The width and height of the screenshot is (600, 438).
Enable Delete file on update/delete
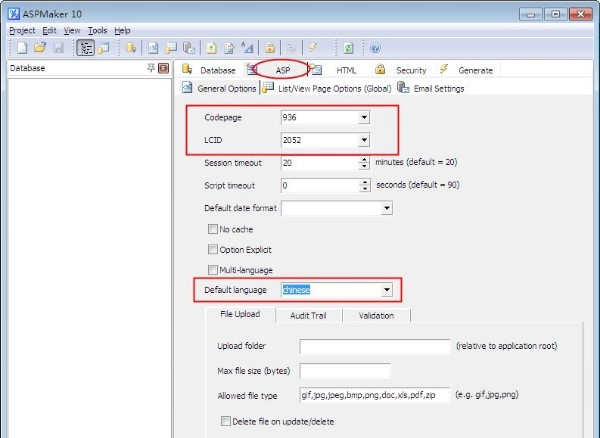tap(226, 420)
